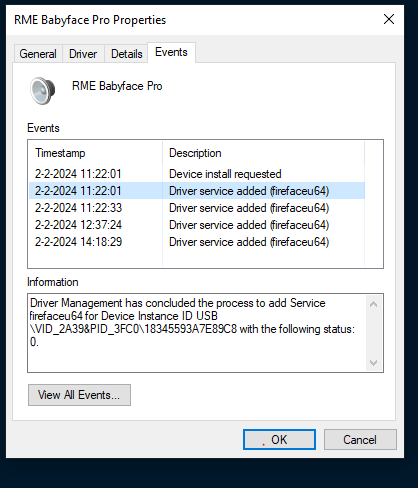This screenshot has width=418, height=488.
Task: Select the Details tab
Action: point(126,54)
